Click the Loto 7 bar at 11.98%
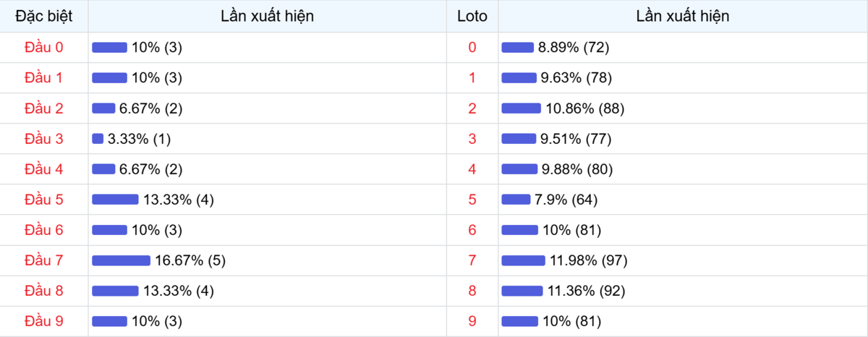Screen dimensions: 868x337 (523, 260)
